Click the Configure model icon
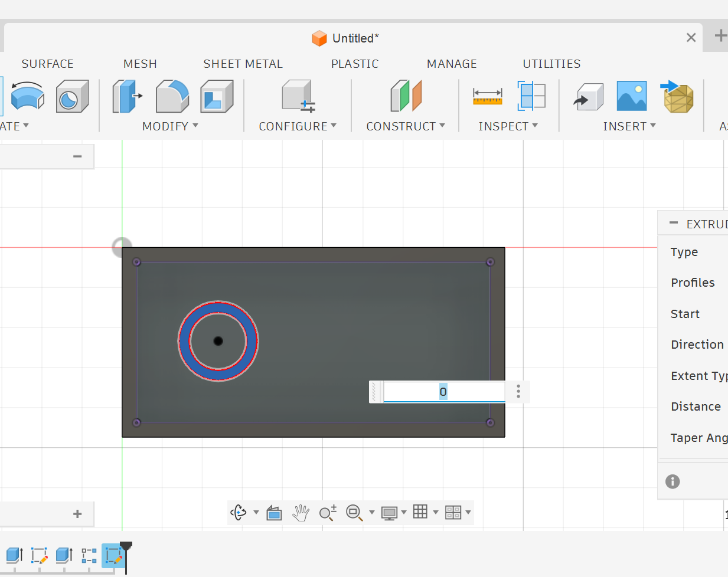 tap(298, 96)
